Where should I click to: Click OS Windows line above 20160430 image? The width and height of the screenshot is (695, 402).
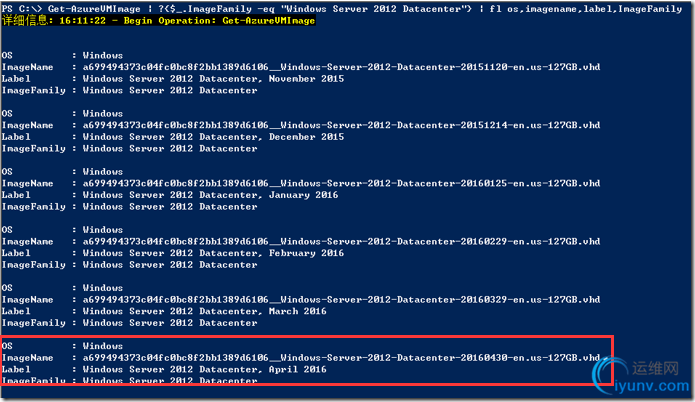(x=62, y=346)
